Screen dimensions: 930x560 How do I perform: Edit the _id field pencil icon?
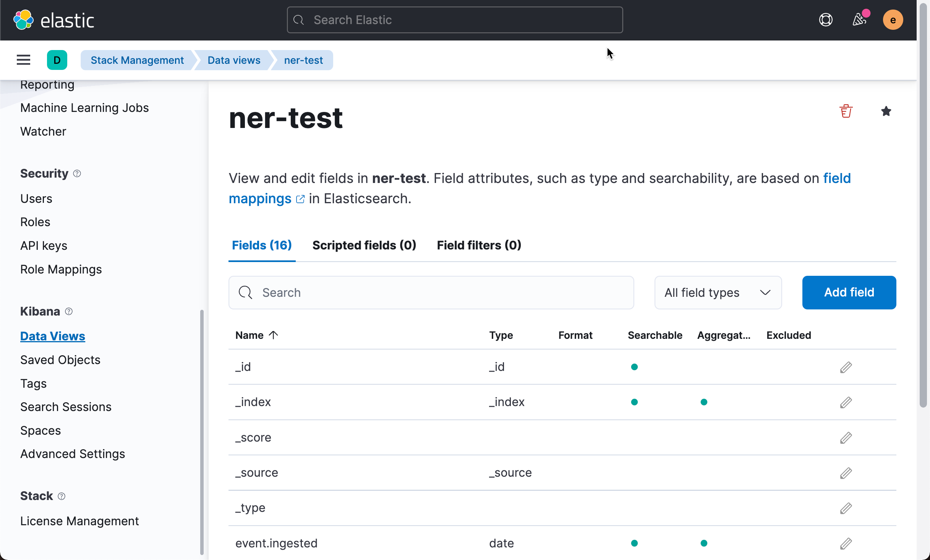coord(846,367)
